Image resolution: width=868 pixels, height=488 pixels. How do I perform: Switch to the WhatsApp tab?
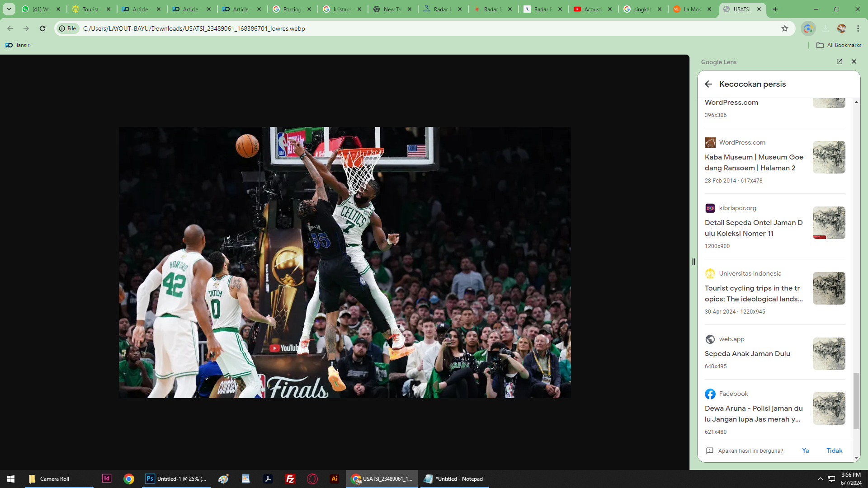pos(41,9)
